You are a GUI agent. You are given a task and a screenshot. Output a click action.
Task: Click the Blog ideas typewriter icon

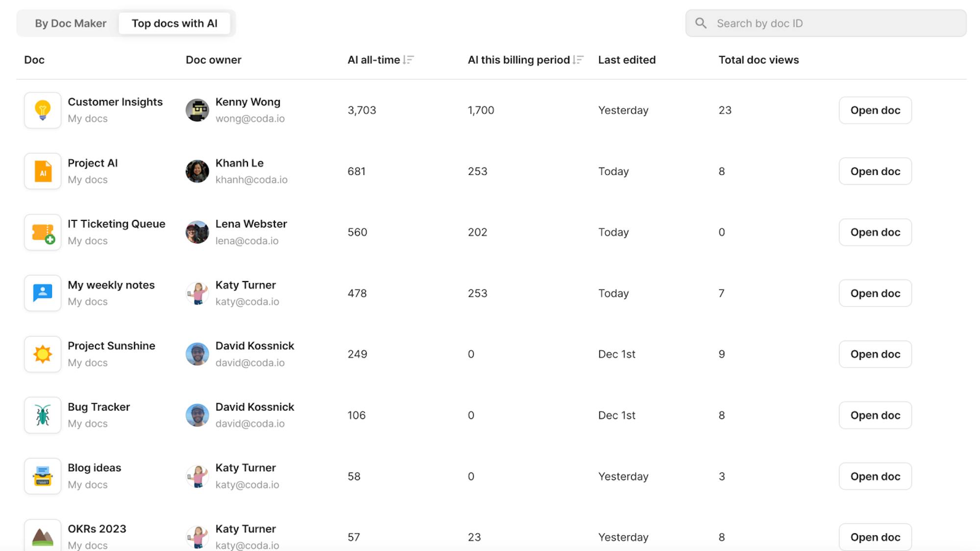pyautogui.click(x=43, y=476)
